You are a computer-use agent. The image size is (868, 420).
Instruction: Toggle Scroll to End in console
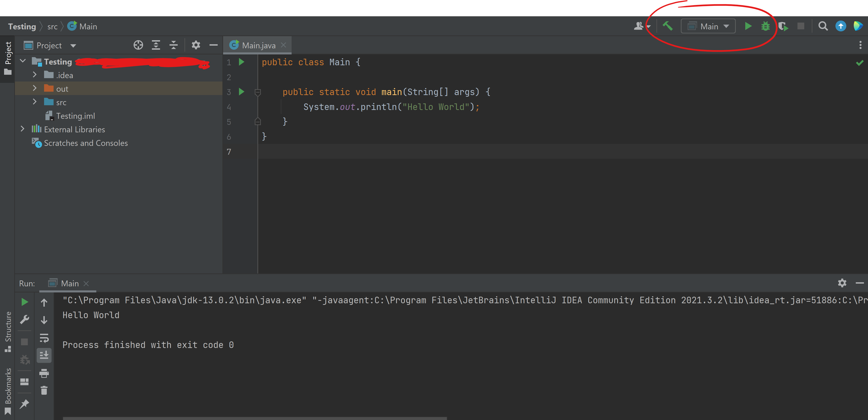44,355
